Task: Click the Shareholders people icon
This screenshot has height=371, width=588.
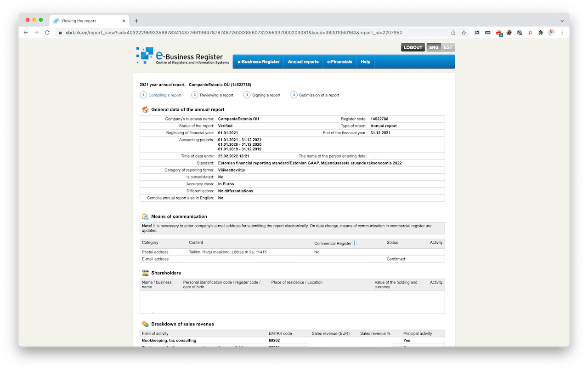Action: coord(145,272)
